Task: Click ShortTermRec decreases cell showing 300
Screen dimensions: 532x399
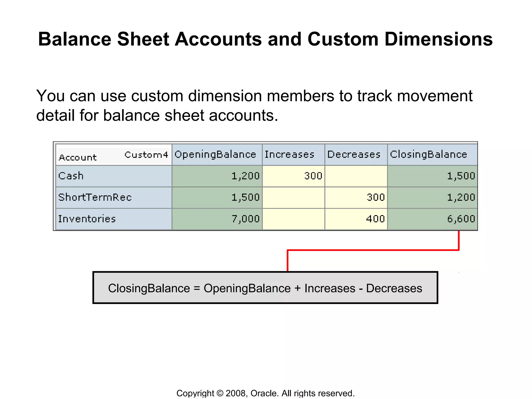Action: tap(356, 197)
